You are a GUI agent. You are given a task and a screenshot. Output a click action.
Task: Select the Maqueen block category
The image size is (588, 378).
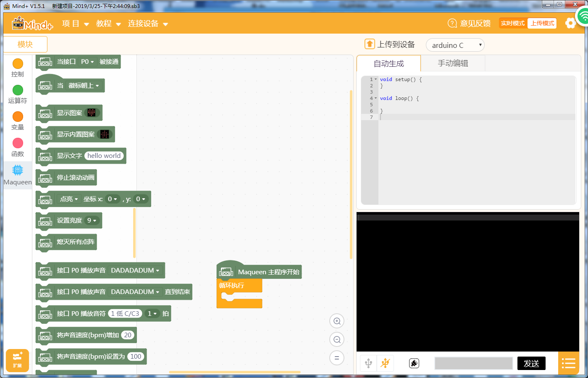click(x=18, y=175)
